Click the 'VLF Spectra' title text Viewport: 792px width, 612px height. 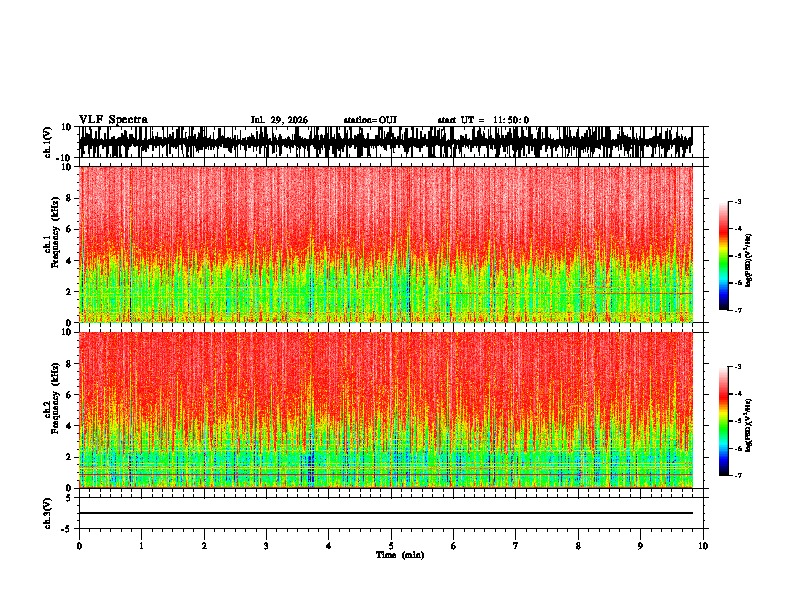click(x=113, y=120)
